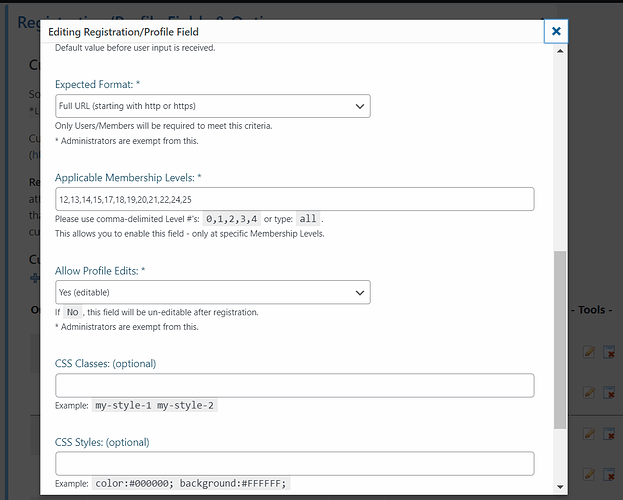The image size is (623, 500).
Task: Click the 'Allow Profile Edits:' label
Action: click(x=100, y=271)
